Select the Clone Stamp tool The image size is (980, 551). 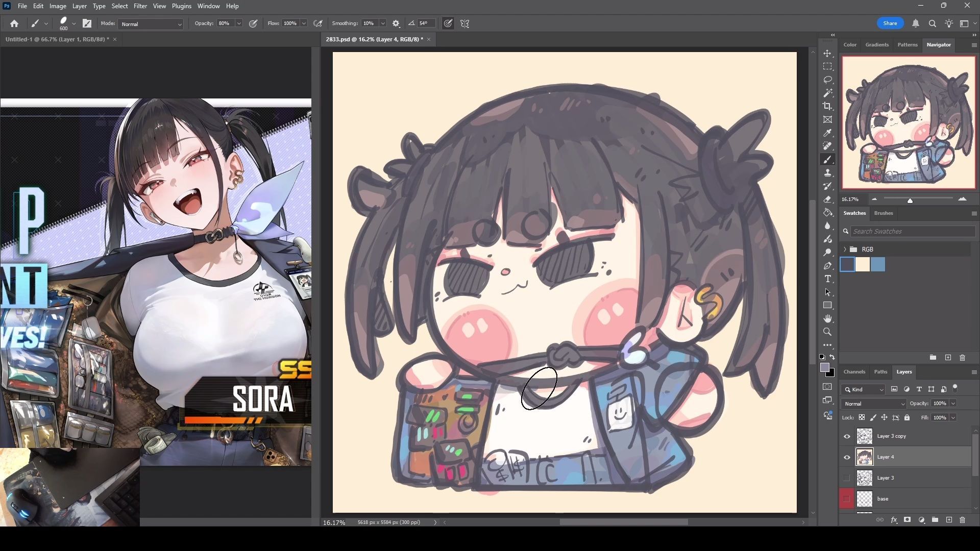pos(827,173)
